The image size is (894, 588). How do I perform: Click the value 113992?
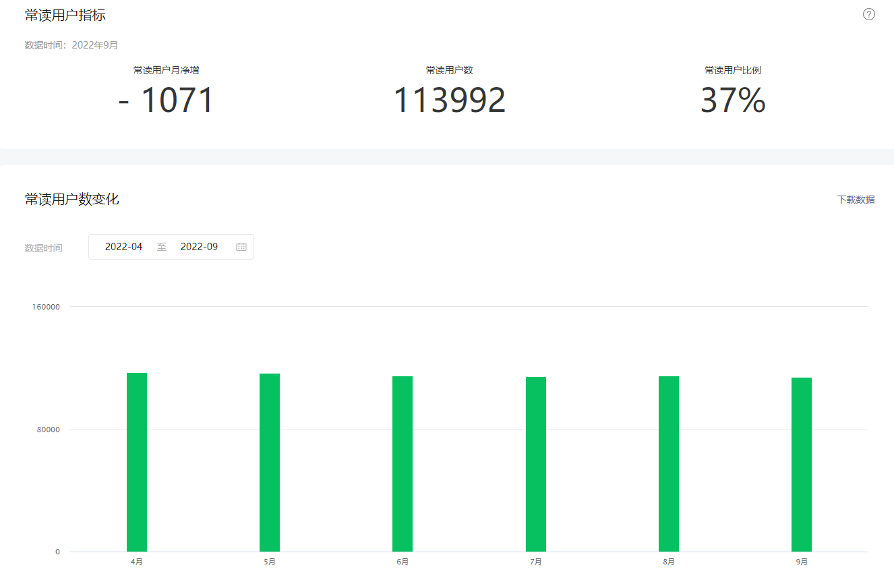pos(450,100)
